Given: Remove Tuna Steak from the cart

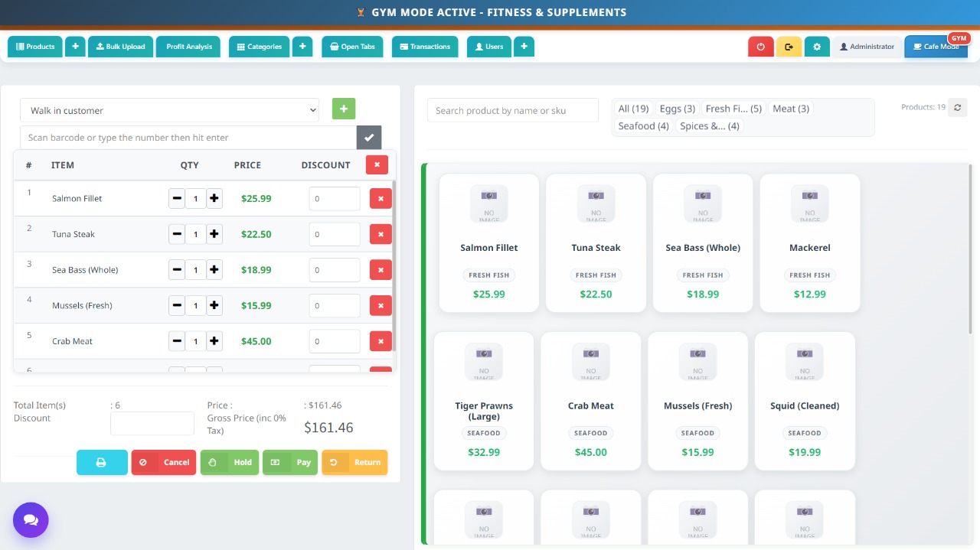Looking at the screenshot, I should [381, 234].
